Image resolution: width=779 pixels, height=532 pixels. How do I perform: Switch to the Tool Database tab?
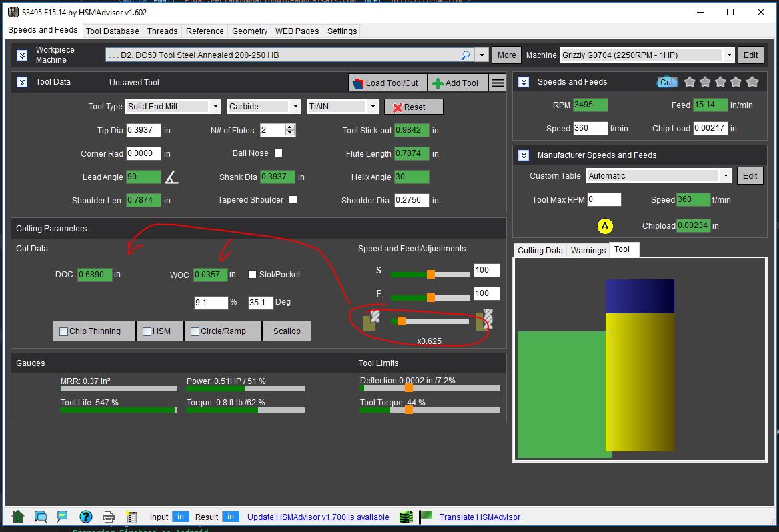(x=113, y=31)
